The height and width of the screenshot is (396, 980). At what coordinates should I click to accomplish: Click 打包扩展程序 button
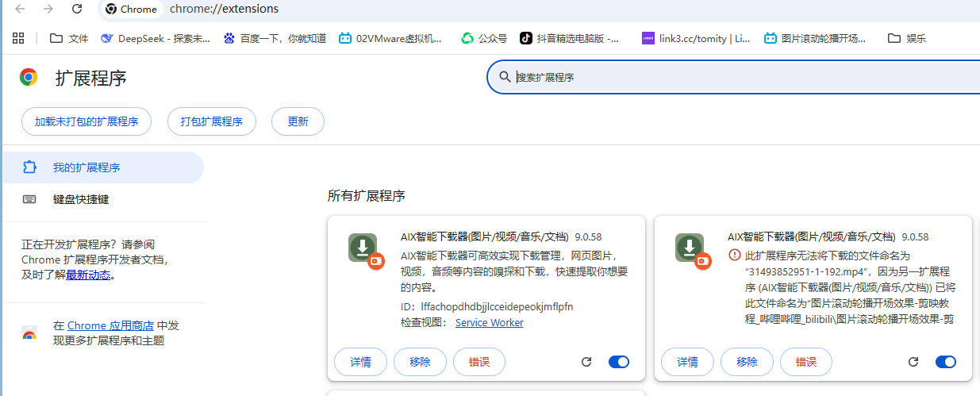(x=212, y=121)
